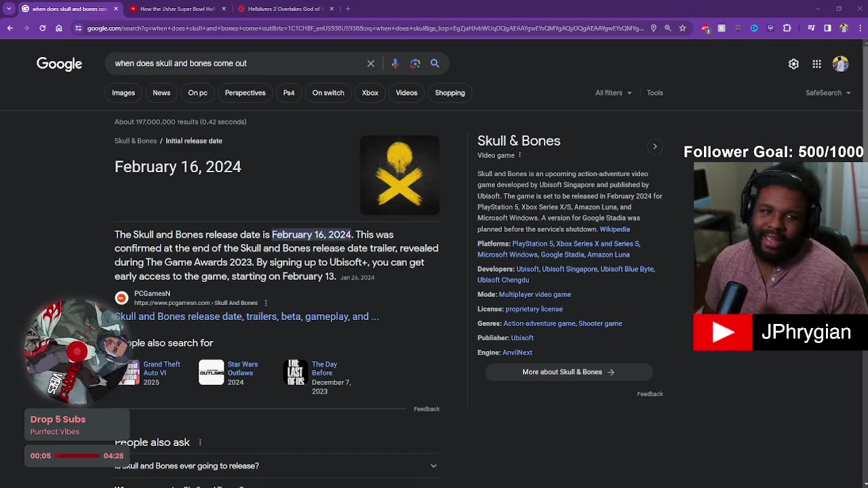Open the PCGamesN result options dots
This screenshot has width=868, height=488.
pyautogui.click(x=266, y=303)
